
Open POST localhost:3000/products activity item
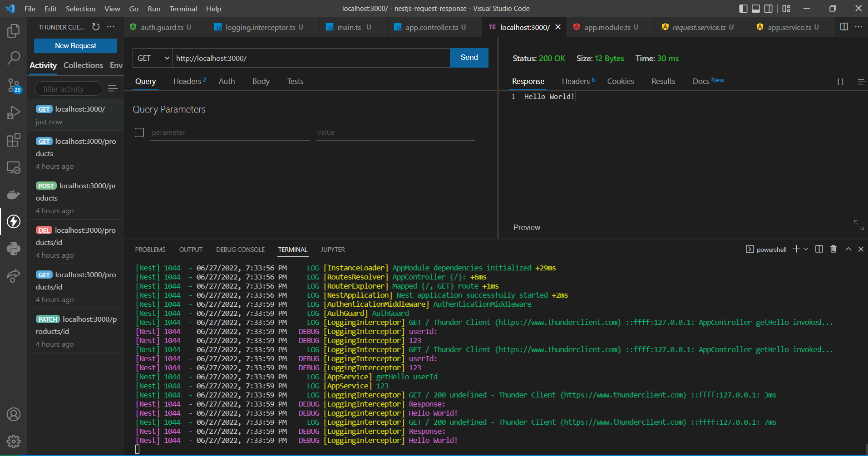75,198
